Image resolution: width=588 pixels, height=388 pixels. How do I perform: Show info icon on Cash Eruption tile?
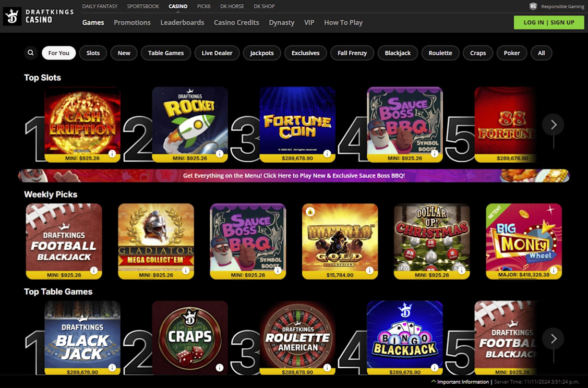point(112,153)
